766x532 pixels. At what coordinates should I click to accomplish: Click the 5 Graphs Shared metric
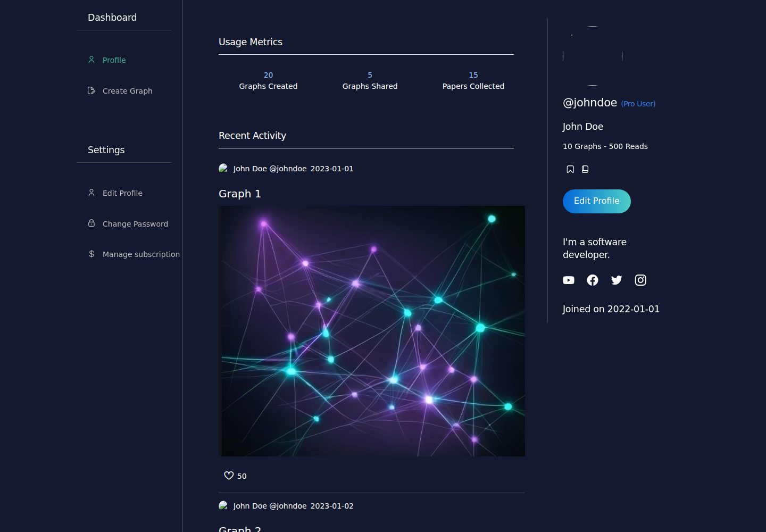[370, 81]
